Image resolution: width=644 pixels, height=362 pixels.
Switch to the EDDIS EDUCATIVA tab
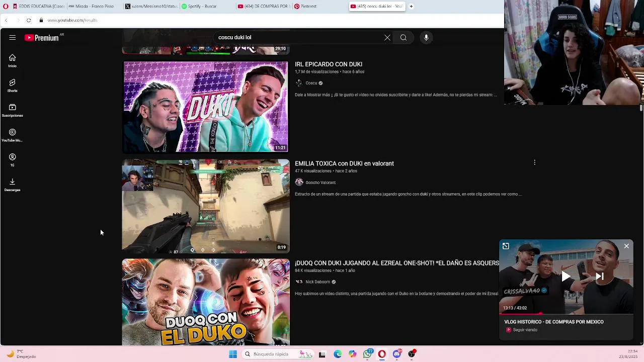pos(39,7)
